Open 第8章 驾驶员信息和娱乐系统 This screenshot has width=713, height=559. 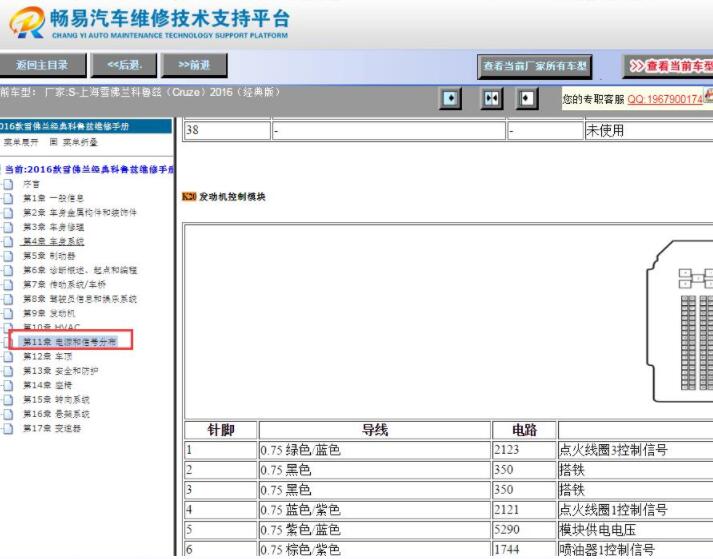point(80,299)
